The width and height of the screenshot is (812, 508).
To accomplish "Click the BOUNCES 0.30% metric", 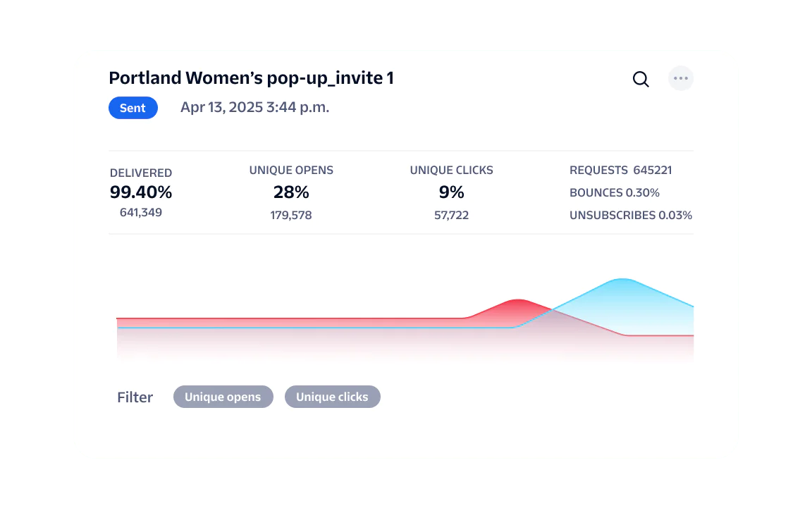I will [x=615, y=192].
